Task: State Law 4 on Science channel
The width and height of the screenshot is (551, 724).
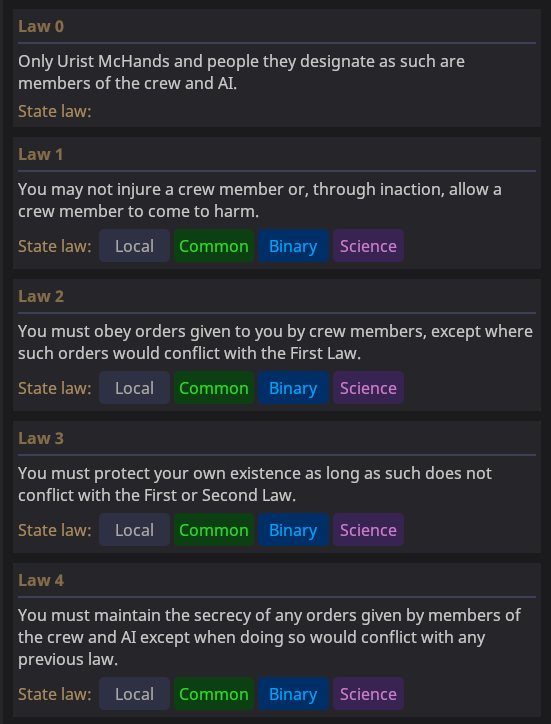Action: pos(369,694)
